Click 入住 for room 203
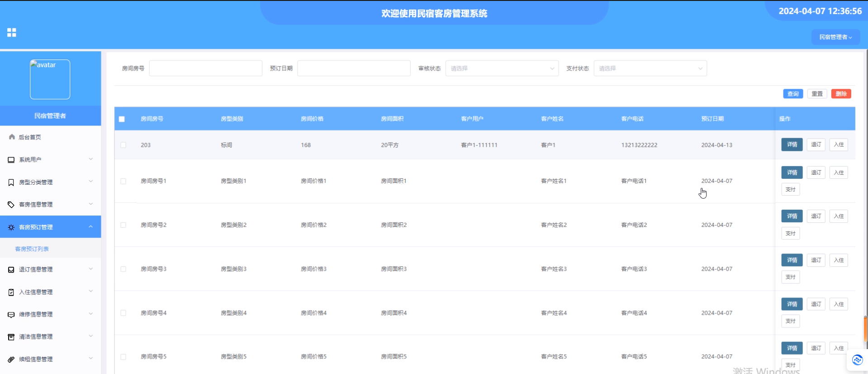Image resolution: width=868 pixels, height=374 pixels. (839, 144)
